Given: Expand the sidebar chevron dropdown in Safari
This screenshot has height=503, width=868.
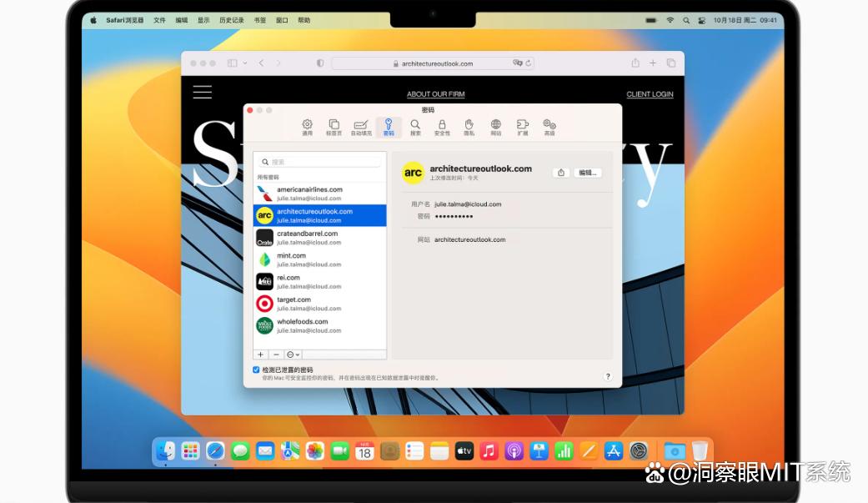Looking at the screenshot, I should tap(244, 63).
